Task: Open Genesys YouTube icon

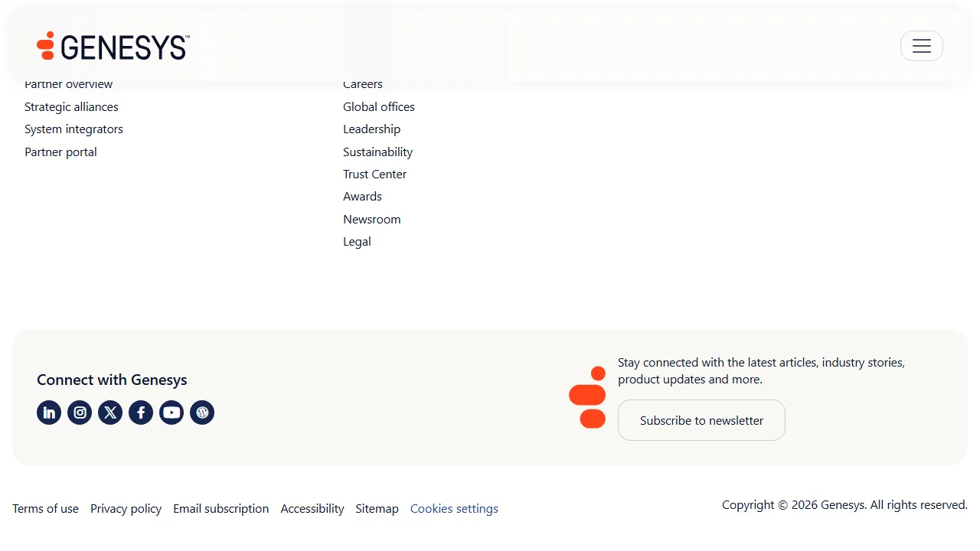Action: click(x=171, y=412)
